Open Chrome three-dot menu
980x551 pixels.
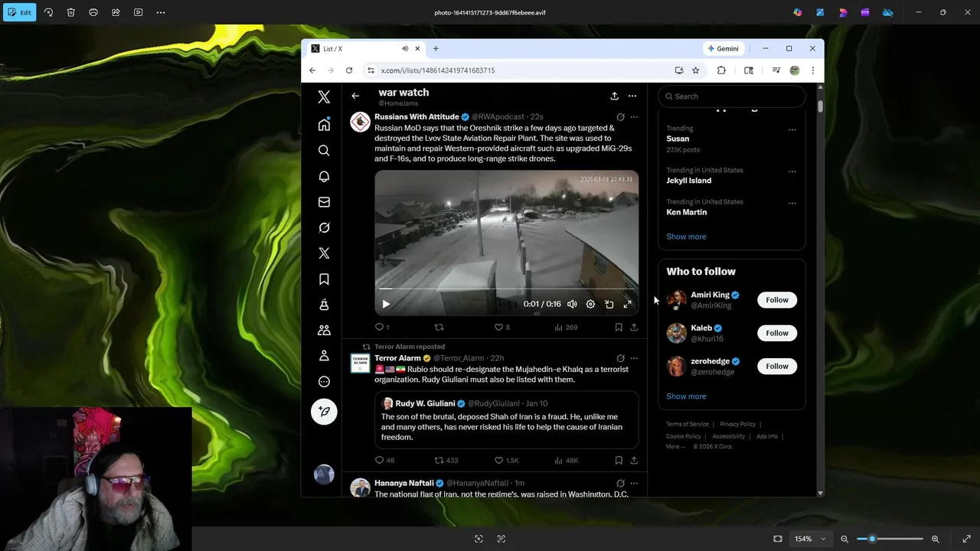point(812,70)
